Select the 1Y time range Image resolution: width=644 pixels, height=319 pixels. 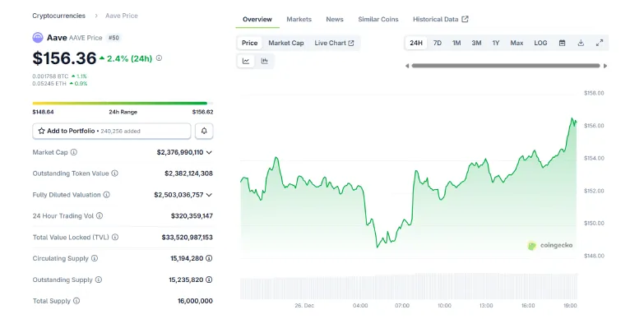tap(496, 43)
